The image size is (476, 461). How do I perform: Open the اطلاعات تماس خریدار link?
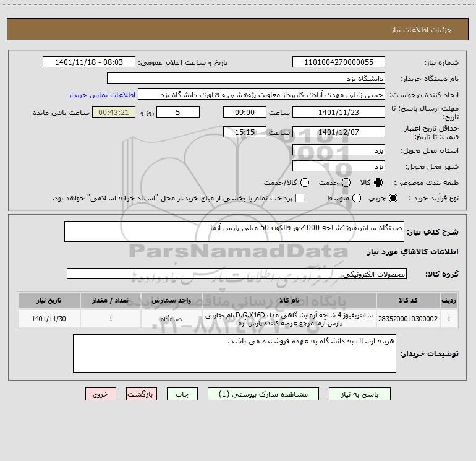[102, 95]
